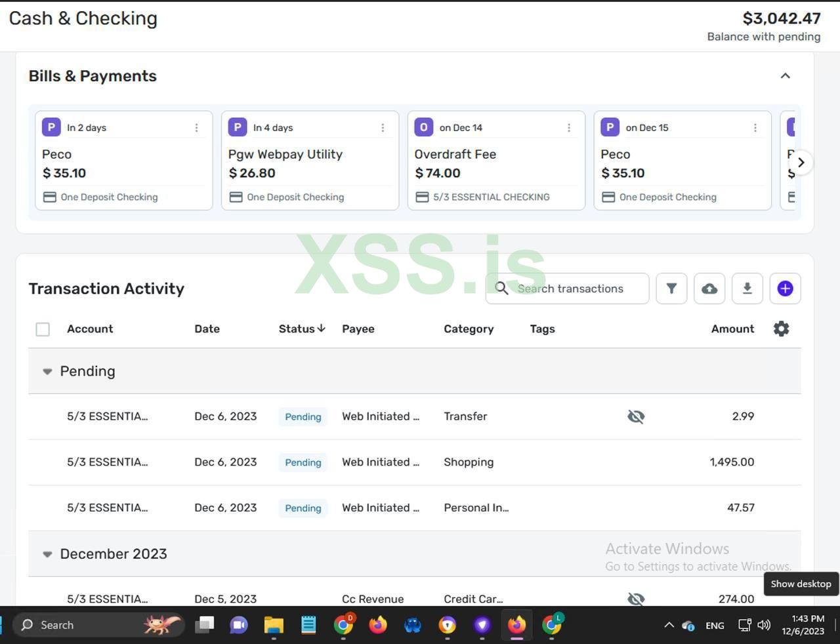Open File Explorer from the taskbar

point(274,625)
